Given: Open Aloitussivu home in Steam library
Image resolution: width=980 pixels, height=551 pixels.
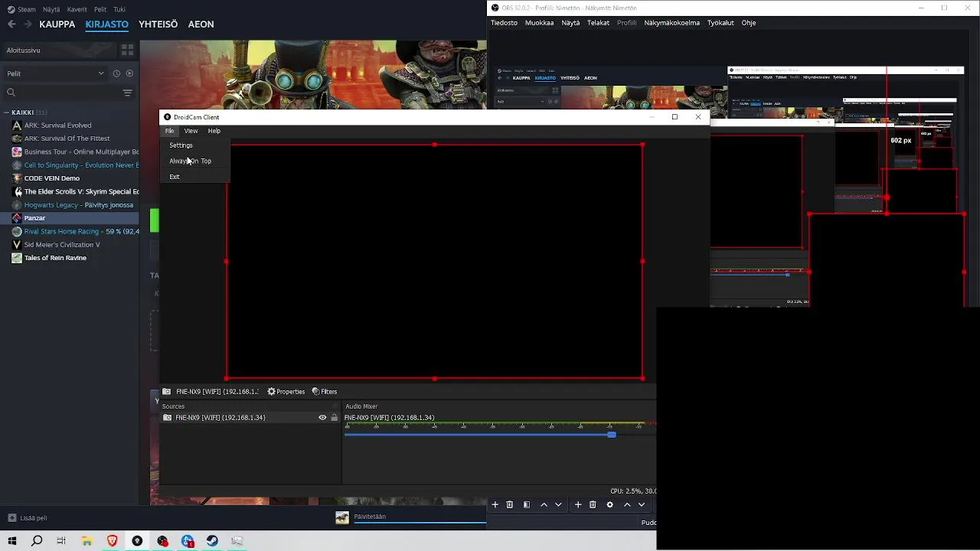Looking at the screenshot, I should 60,50.
